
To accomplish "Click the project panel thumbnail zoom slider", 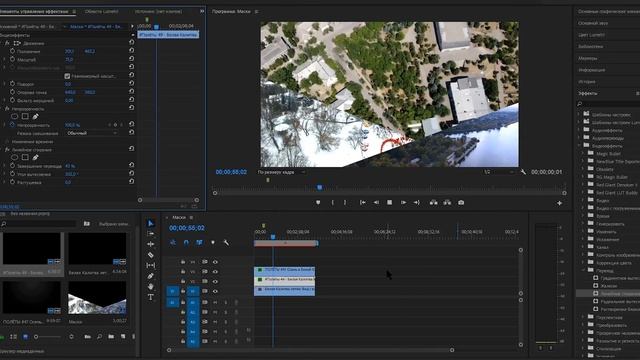I will tap(36, 337).
